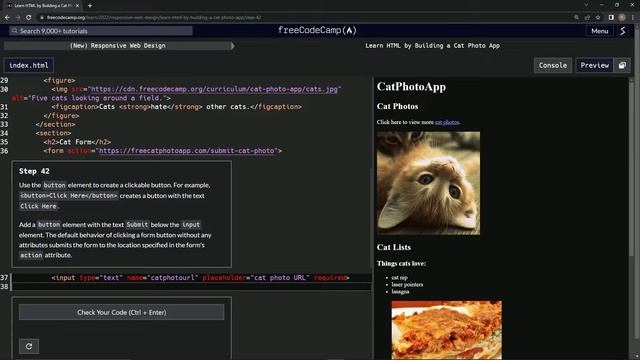This screenshot has width=640, height=360.
Task: Click the cats.jpg URL in line 30
Action: (x=214, y=89)
